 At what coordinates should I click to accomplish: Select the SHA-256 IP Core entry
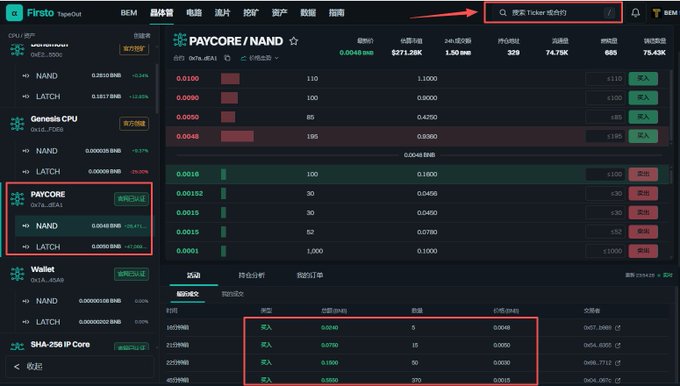(x=79, y=345)
